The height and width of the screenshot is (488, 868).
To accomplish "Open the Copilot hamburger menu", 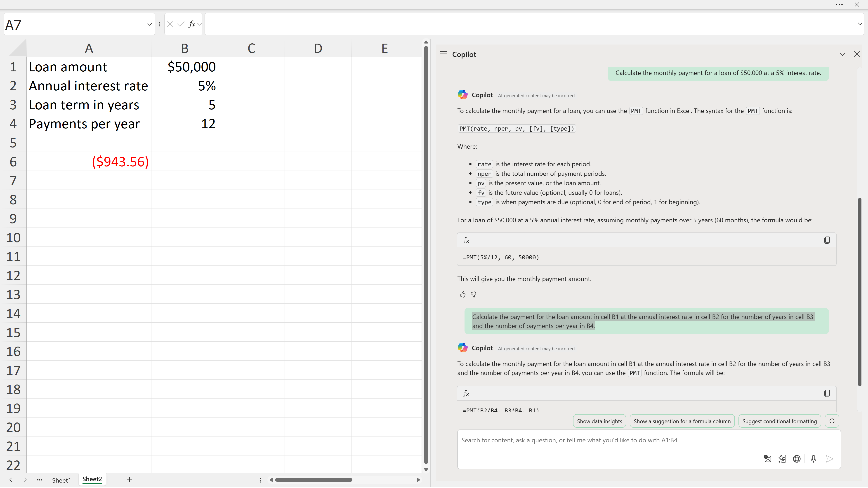I will (443, 54).
